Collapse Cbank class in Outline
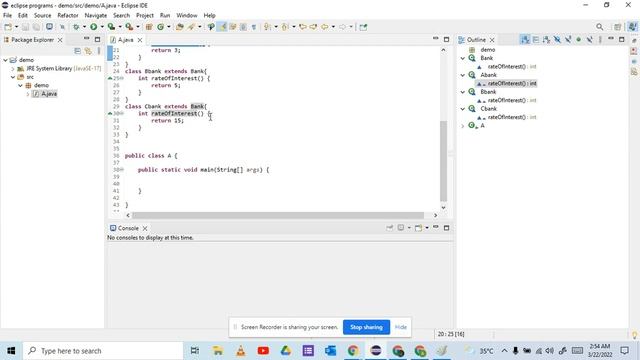The image size is (640, 360). 463,109
